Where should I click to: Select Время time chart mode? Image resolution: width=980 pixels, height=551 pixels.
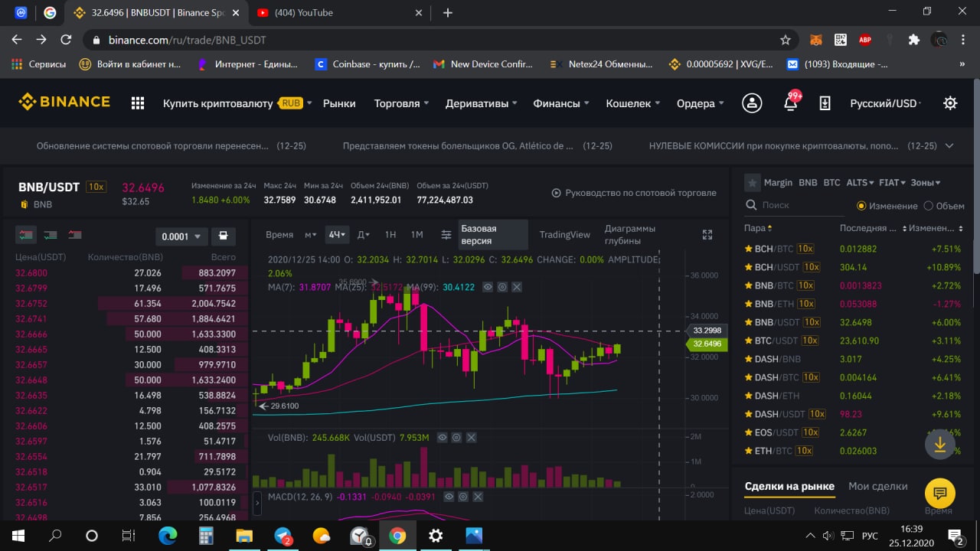tap(279, 235)
